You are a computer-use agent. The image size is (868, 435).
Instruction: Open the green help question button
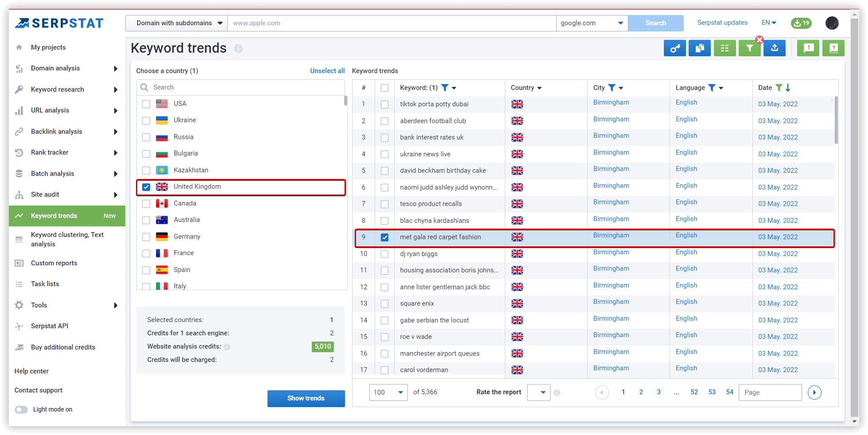(833, 48)
